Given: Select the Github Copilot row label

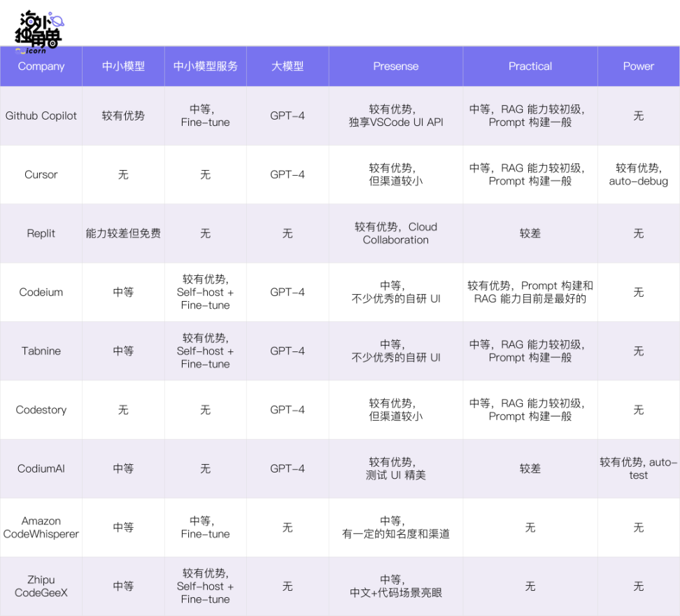Looking at the screenshot, I should pos(41,116).
